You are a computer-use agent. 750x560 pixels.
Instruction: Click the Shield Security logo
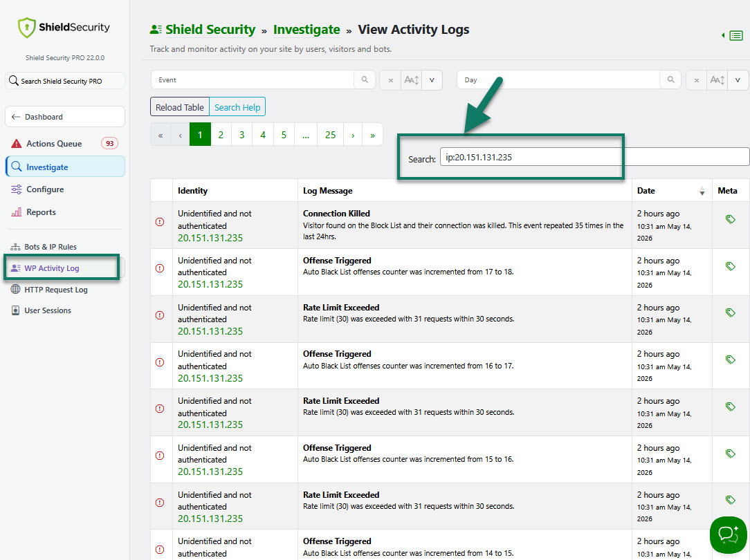[x=64, y=27]
